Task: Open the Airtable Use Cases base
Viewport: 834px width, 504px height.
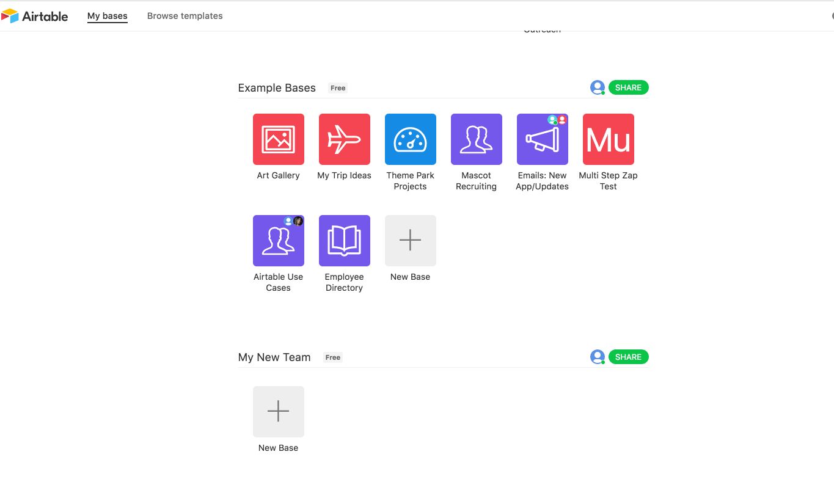Action: pyautogui.click(x=278, y=241)
